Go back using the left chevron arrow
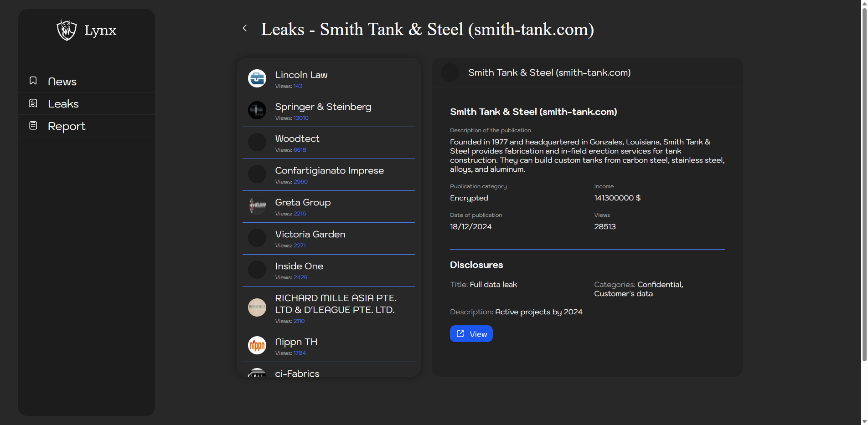Screen dimensions: 868x425 pyautogui.click(x=245, y=28)
